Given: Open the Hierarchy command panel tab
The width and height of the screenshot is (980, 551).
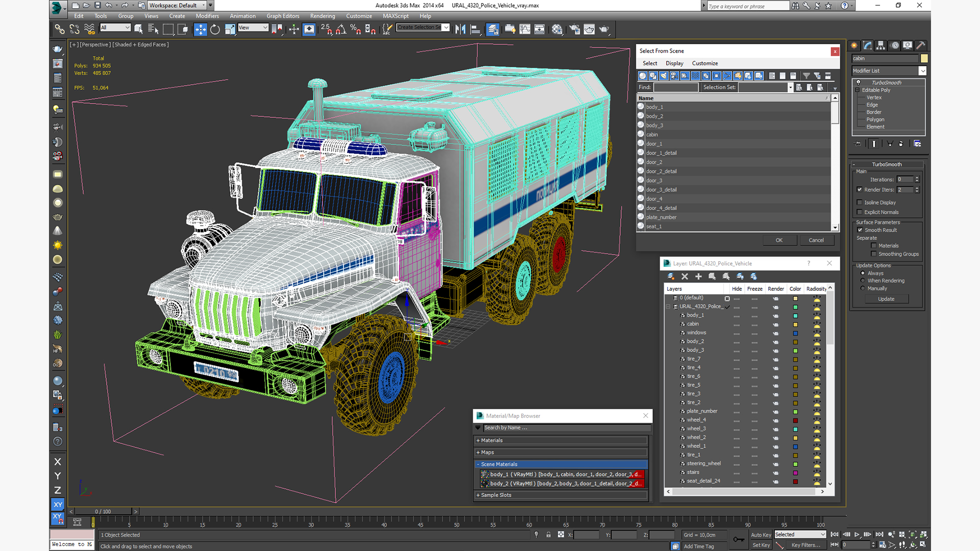Looking at the screenshot, I should 881,45.
